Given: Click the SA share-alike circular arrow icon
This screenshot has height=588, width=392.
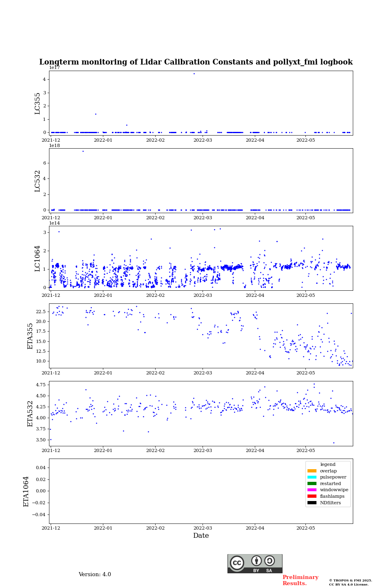Looking at the screenshot, I should (x=269, y=561).
